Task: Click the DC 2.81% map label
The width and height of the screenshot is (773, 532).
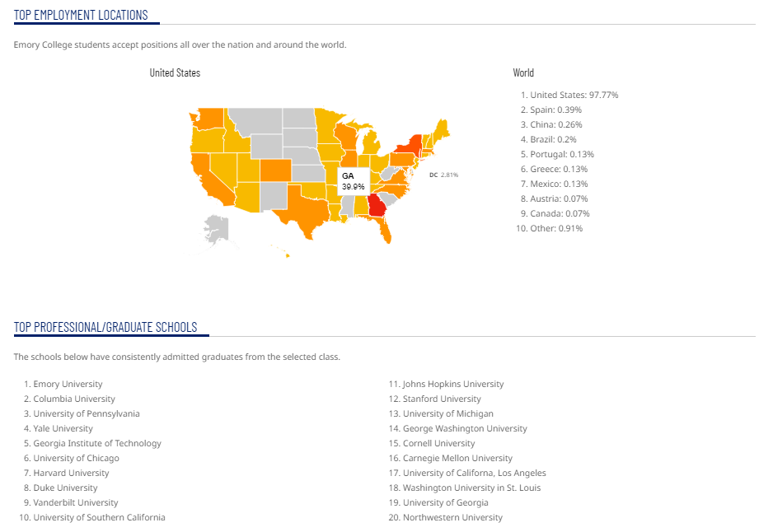Action: 443,175
